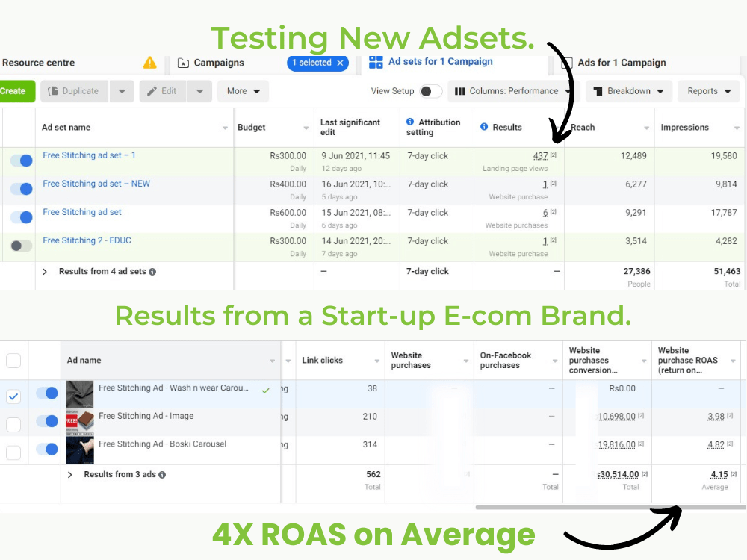Open the Columns: Performance dropdown
Screen dimensions: 747x560
point(512,91)
